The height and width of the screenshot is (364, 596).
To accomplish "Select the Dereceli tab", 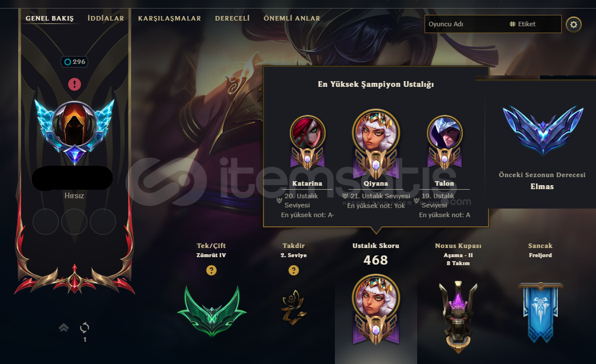I will pyautogui.click(x=232, y=18).
